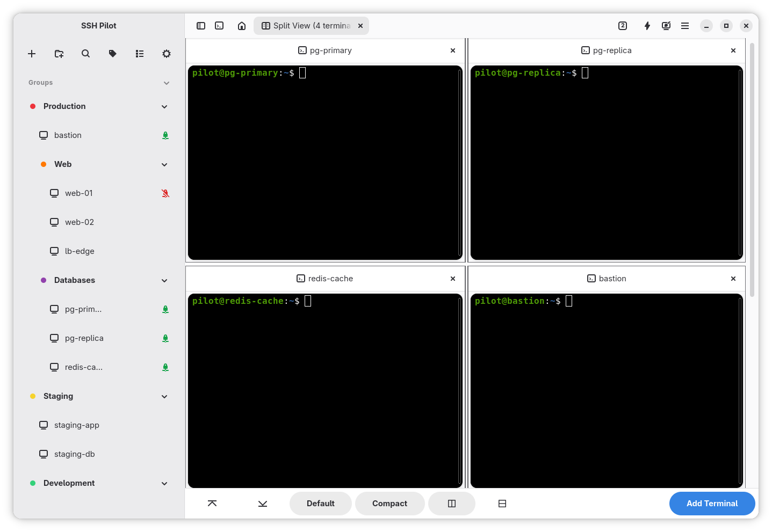Click the expand-all down arrow icon

tap(263, 504)
